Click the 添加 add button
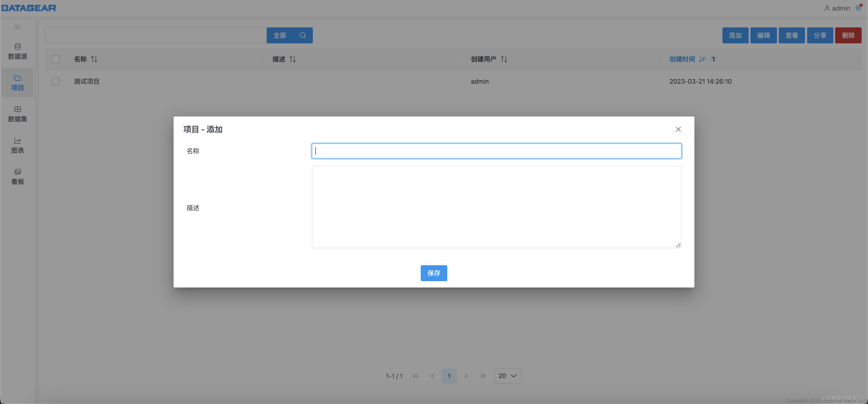Image resolution: width=868 pixels, height=404 pixels. [735, 35]
